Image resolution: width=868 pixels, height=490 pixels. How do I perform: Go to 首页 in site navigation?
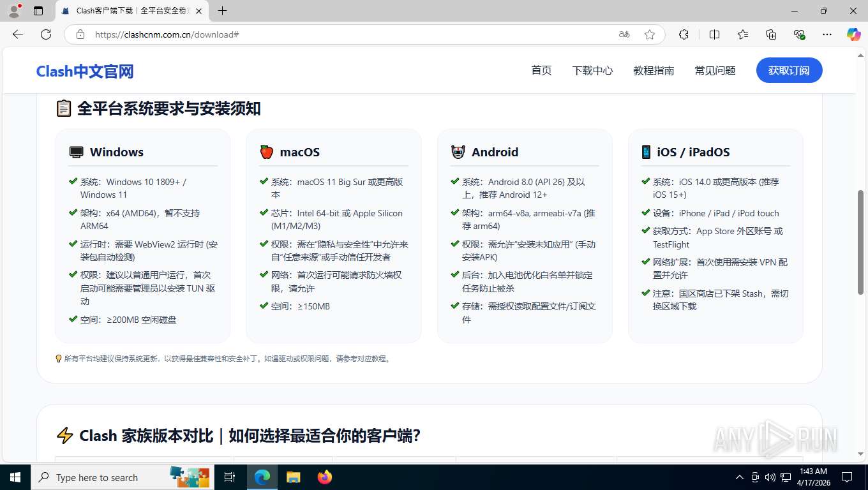541,71
